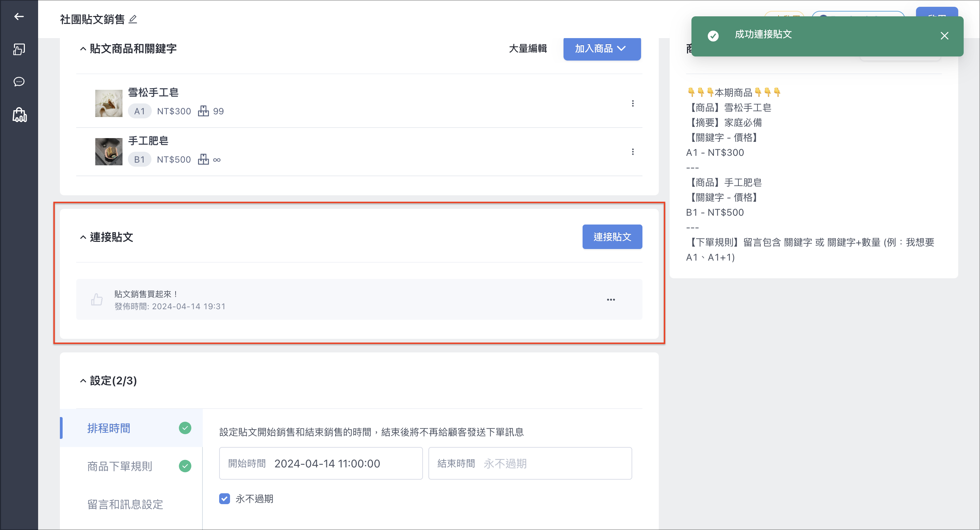Collapse the 連接貼文 section
Image resolution: width=980 pixels, height=530 pixels.
pos(83,237)
